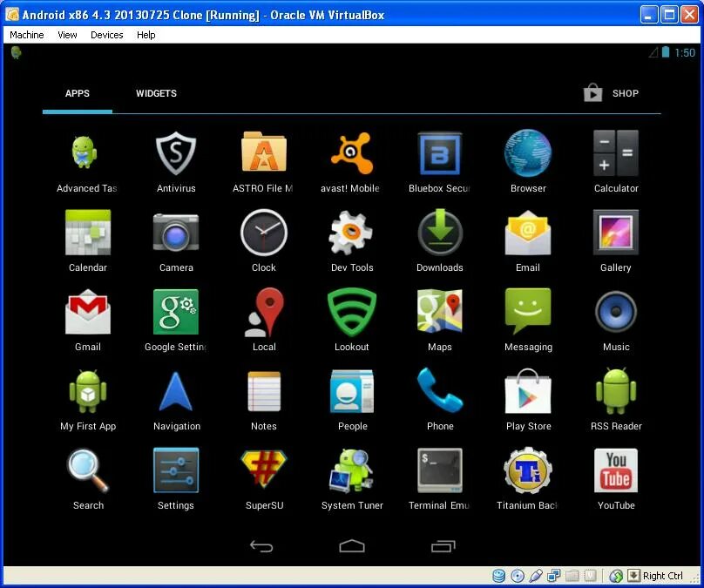This screenshot has height=588, width=704.
Task: Click VirtualBox window title bar icon
Action: pos(12,15)
